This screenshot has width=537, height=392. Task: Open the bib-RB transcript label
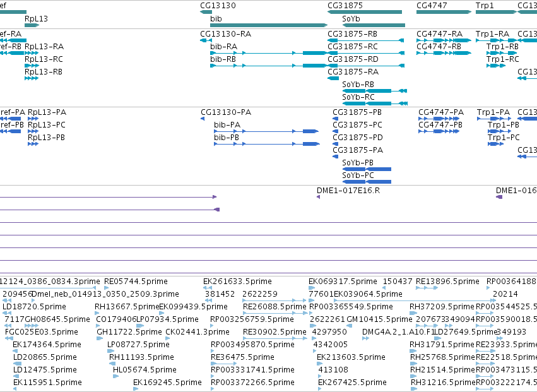223,59
